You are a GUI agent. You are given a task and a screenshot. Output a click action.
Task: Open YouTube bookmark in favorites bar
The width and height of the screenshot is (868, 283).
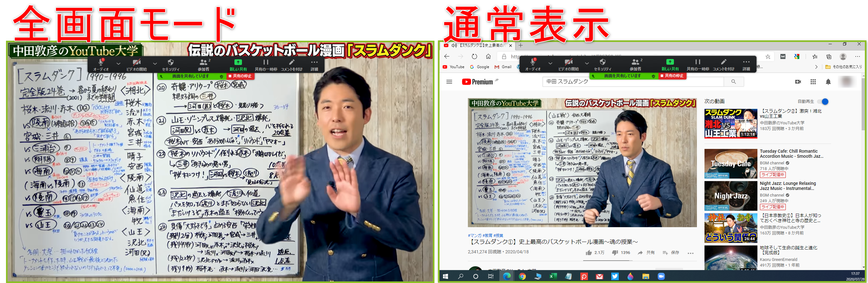[x=454, y=67]
